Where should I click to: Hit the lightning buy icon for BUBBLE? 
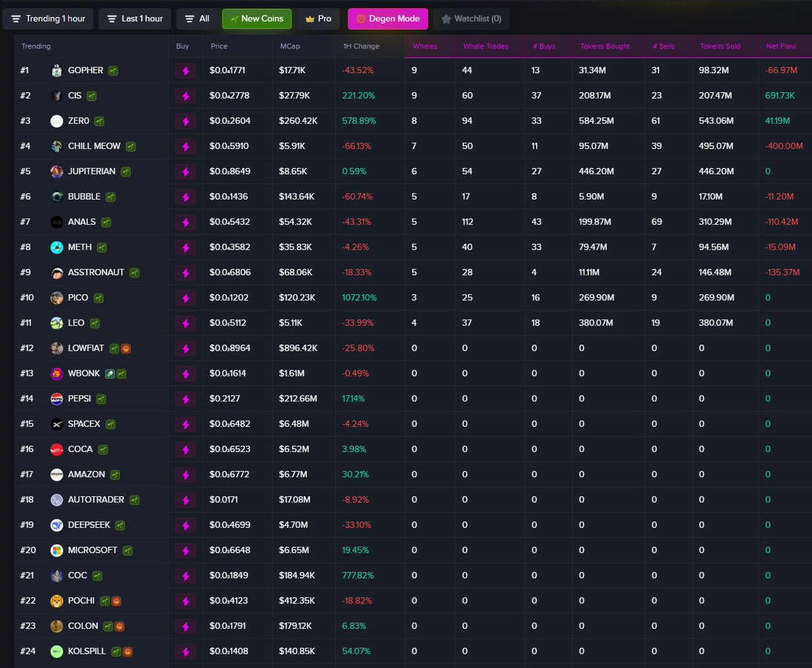click(x=185, y=197)
